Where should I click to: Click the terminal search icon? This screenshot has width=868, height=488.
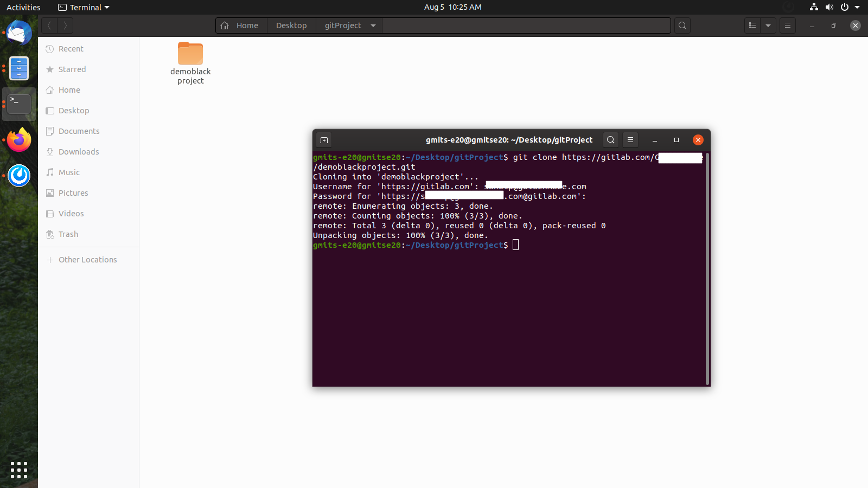(x=610, y=140)
